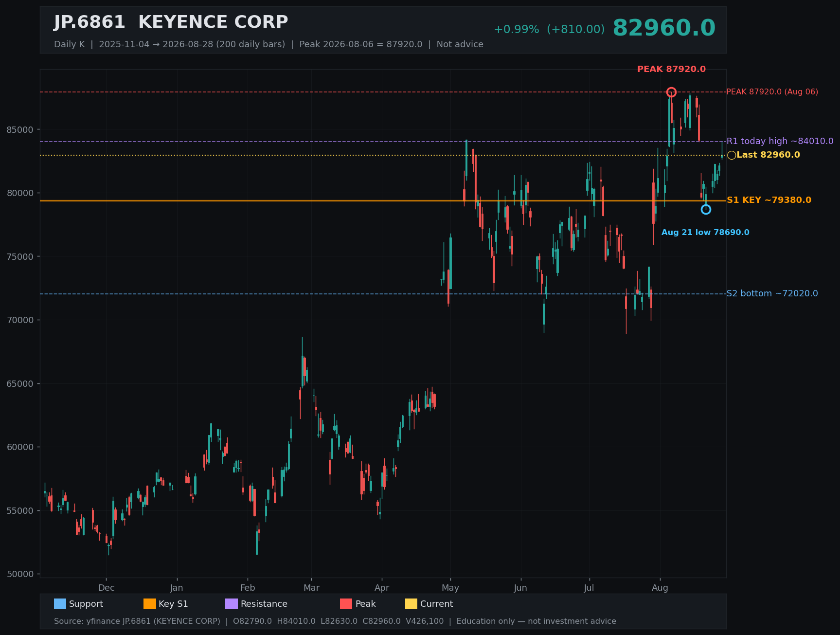Select the Peak red legend swatch
Viewport: 840px width, 635px height.
coord(346,604)
